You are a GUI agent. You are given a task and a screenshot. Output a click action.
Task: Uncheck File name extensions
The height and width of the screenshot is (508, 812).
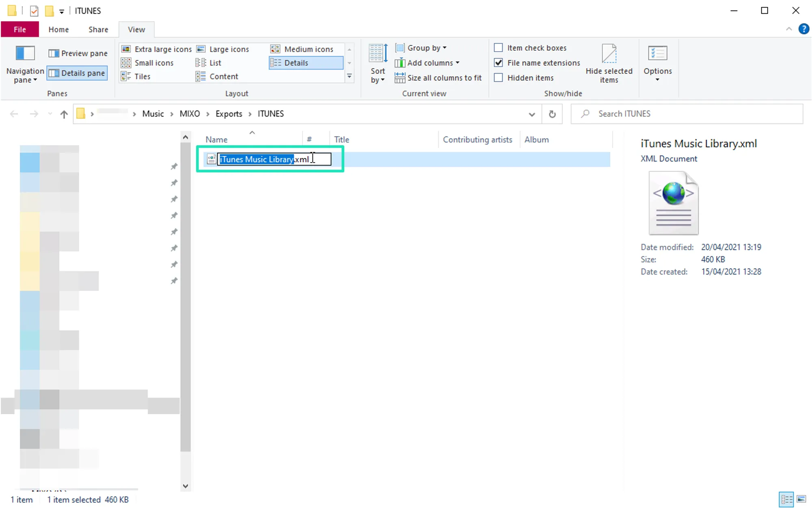(x=498, y=63)
